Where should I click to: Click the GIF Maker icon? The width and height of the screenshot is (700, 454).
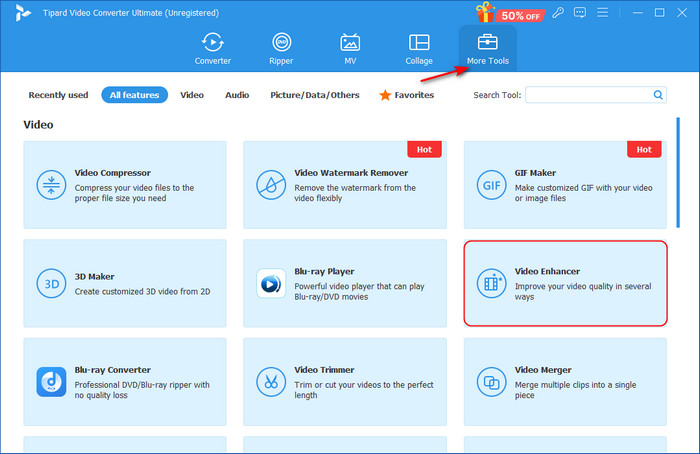492,185
